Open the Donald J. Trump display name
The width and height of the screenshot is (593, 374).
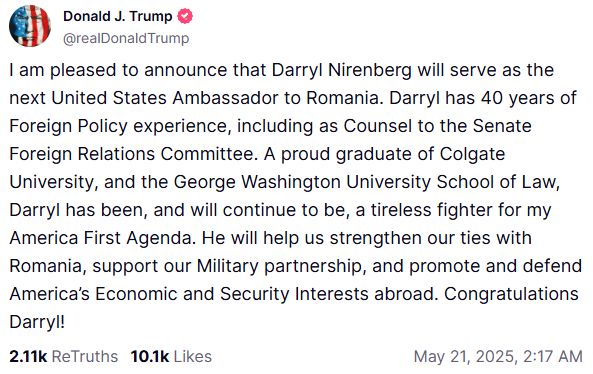coord(118,16)
